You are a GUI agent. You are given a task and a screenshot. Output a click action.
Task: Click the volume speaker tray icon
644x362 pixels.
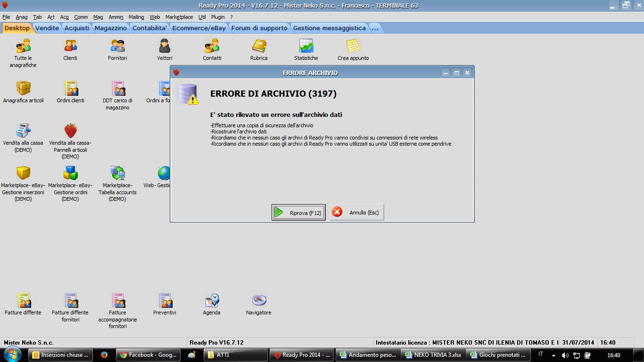(565, 355)
